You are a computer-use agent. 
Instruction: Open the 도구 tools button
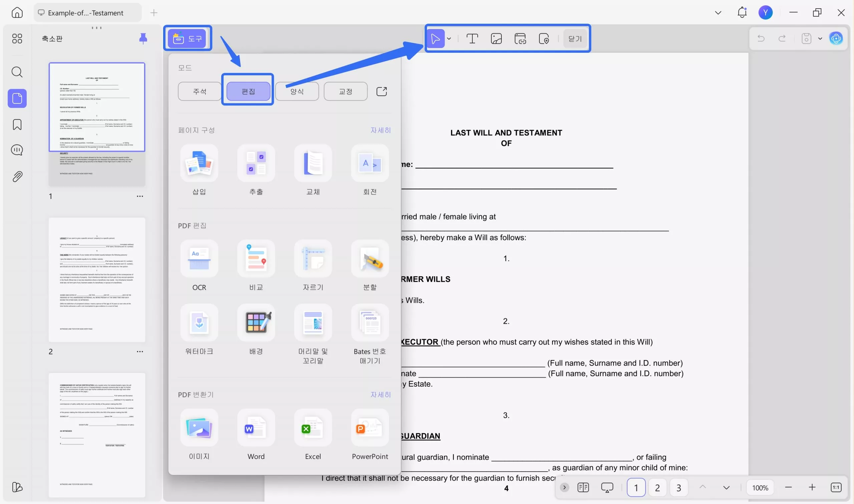(x=187, y=38)
